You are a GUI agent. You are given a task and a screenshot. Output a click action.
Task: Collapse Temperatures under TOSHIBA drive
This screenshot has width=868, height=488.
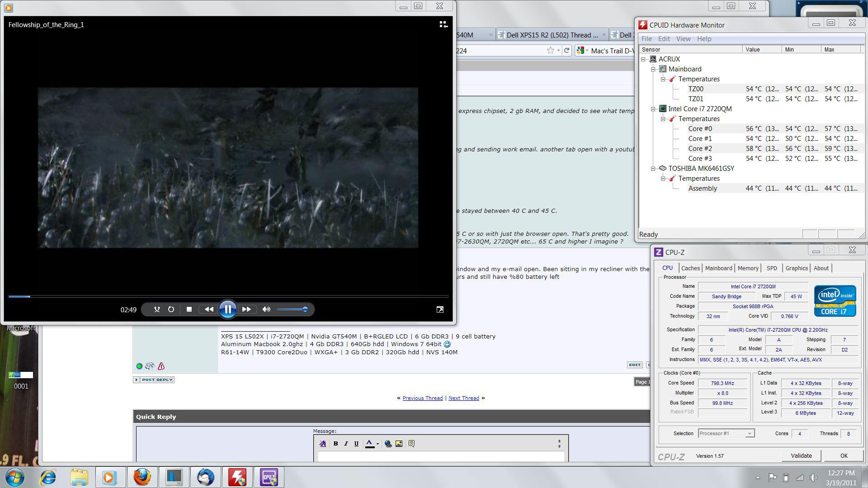tap(663, 178)
